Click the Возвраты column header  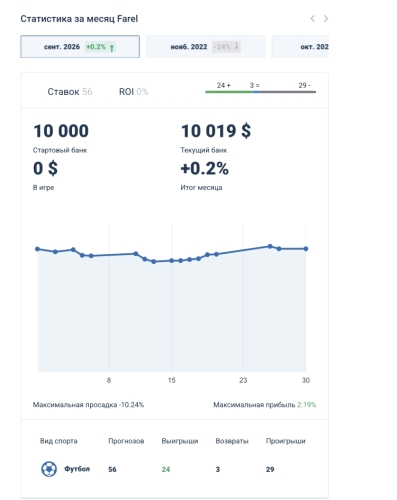coord(232,441)
